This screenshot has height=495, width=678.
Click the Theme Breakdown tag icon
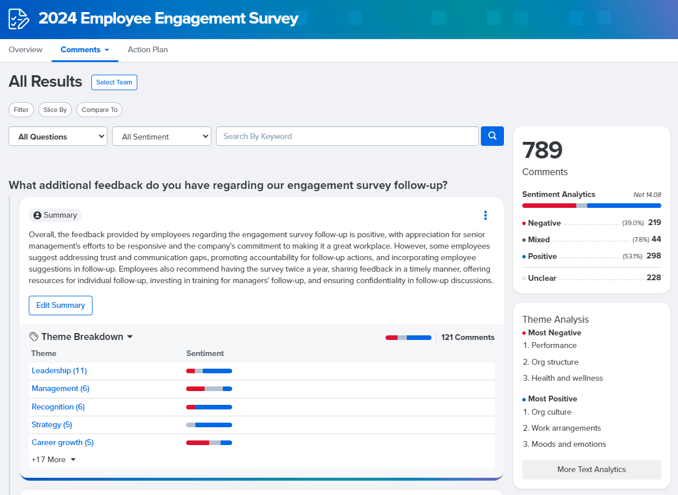pyautogui.click(x=34, y=337)
